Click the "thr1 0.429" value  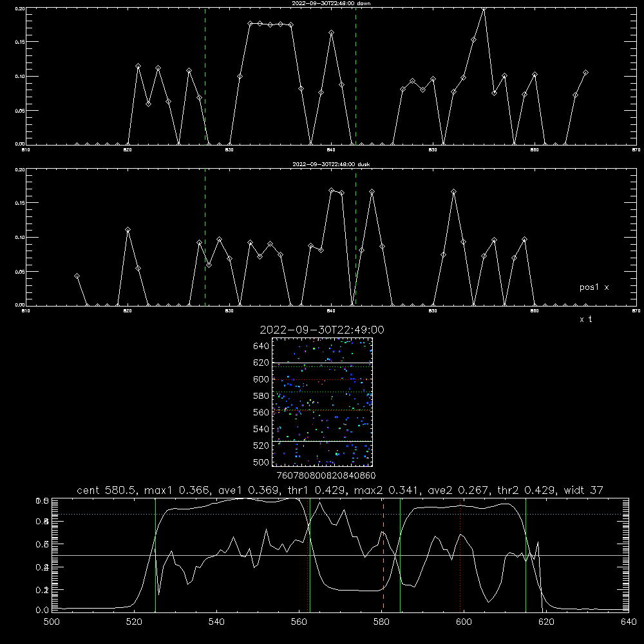pos(319,490)
